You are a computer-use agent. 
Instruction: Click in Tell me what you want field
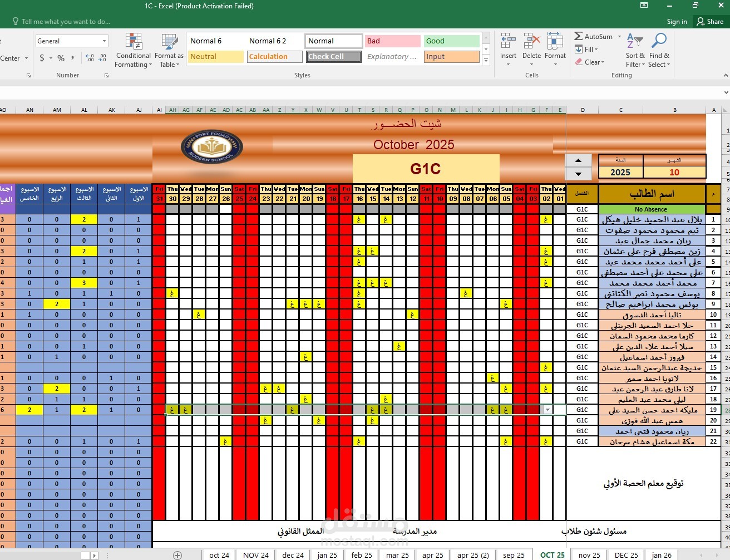(x=66, y=22)
